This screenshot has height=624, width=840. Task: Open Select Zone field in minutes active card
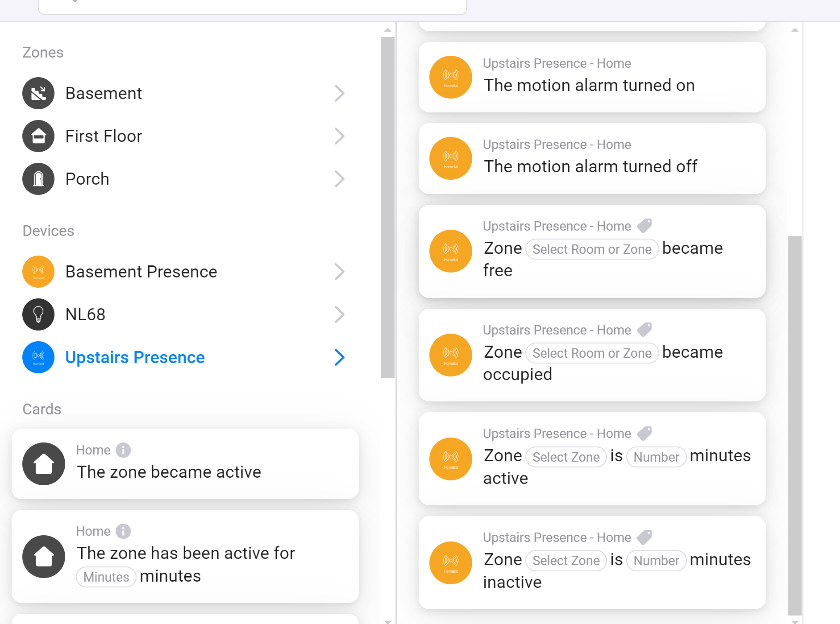pyautogui.click(x=566, y=457)
